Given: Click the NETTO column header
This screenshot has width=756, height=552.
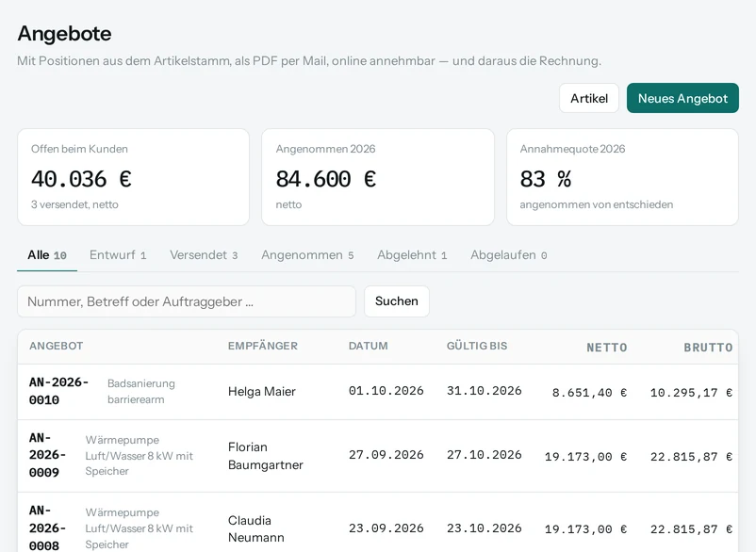Looking at the screenshot, I should point(606,348).
